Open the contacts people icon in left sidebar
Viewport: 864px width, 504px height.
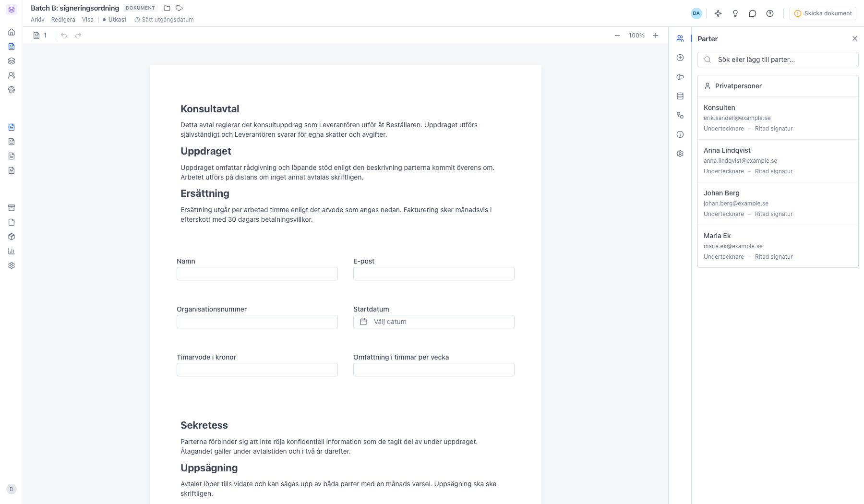click(x=12, y=75)
